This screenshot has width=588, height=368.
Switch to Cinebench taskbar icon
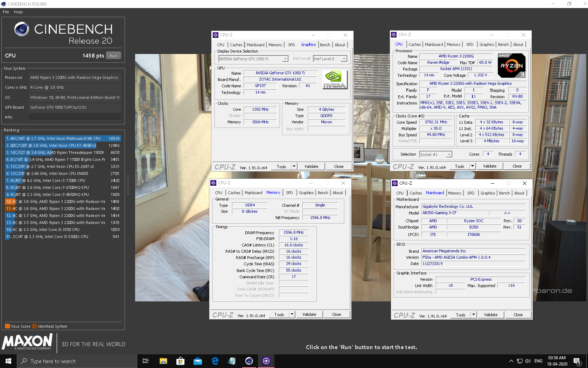tap(249, 361)
